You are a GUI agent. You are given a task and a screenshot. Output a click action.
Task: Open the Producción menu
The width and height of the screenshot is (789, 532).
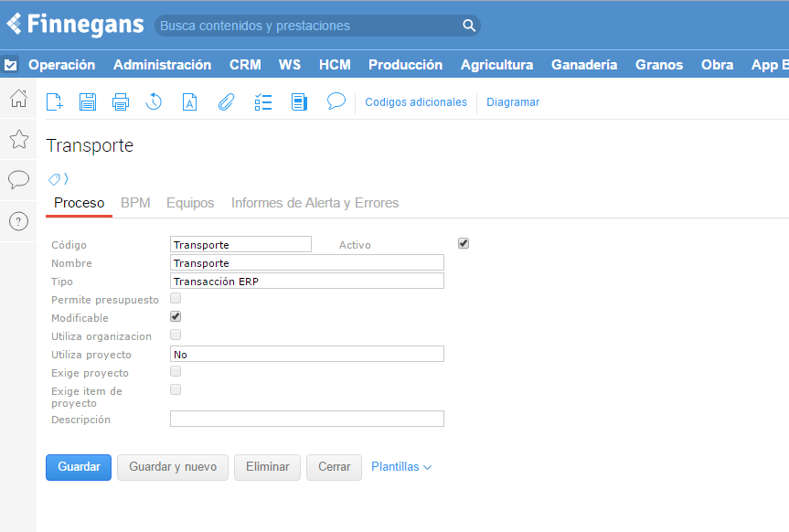(406, 65)
